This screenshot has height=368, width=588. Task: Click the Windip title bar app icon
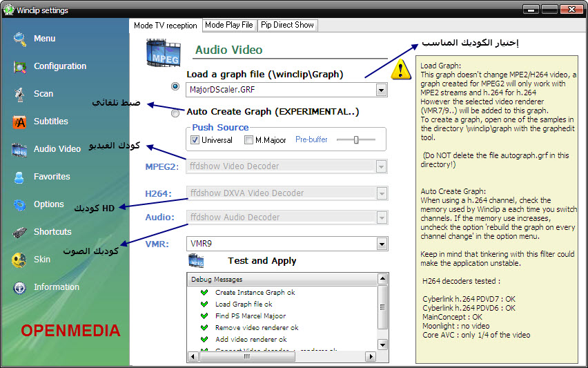pyautogui.click(x=8, y=10)
